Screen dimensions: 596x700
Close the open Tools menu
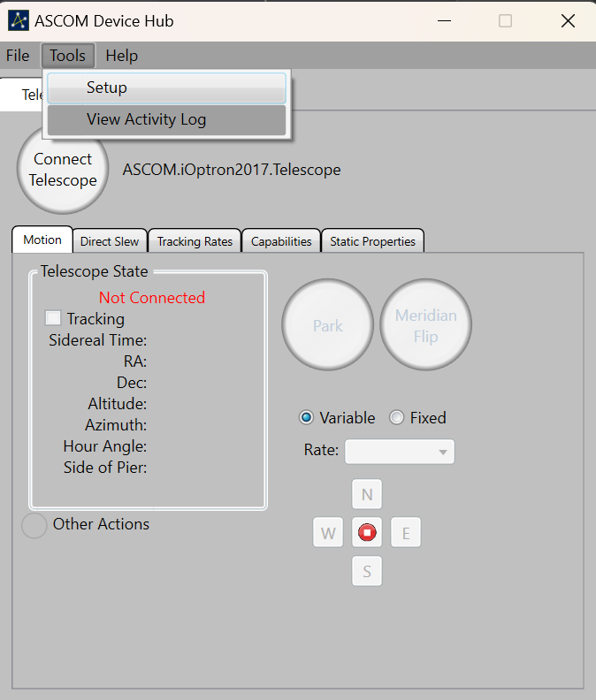[x=68, y=56]
